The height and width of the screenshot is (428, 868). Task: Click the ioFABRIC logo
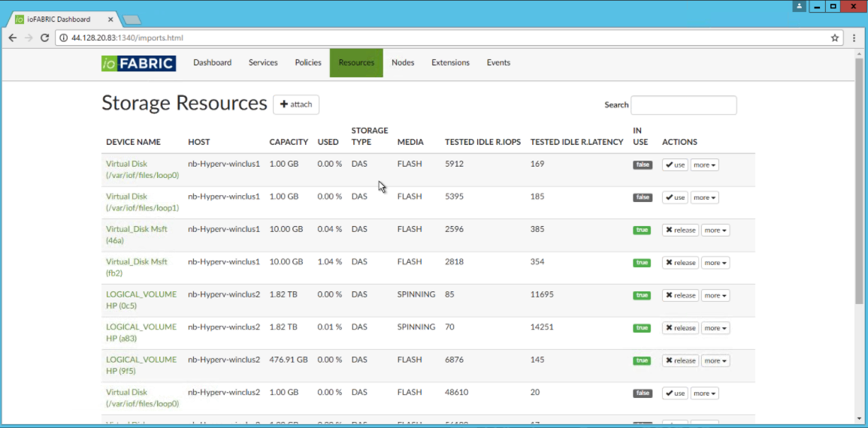tap(138, 63)
